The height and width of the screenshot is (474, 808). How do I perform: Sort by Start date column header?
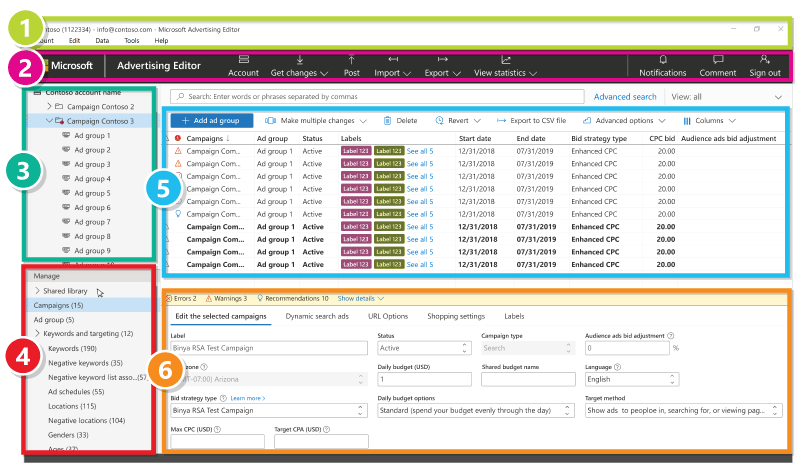[x=475, y=138]
